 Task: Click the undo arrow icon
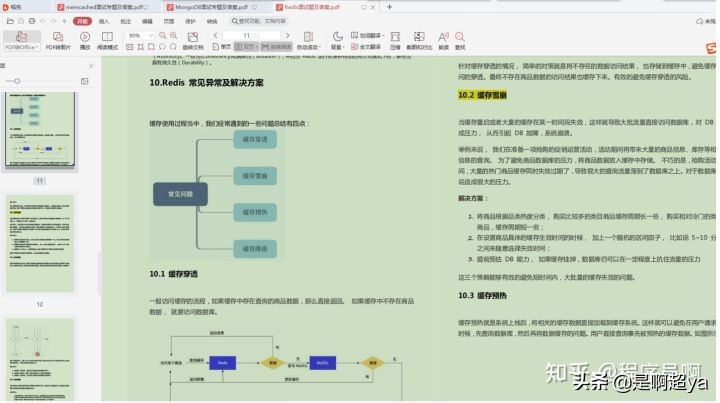click(x=43, y=21)
